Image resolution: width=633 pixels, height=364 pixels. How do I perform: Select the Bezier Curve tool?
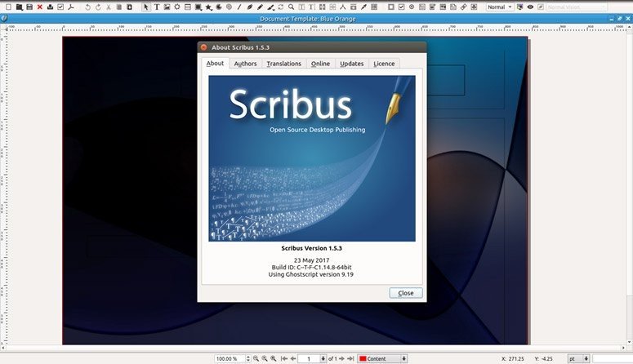coord(249,7)
